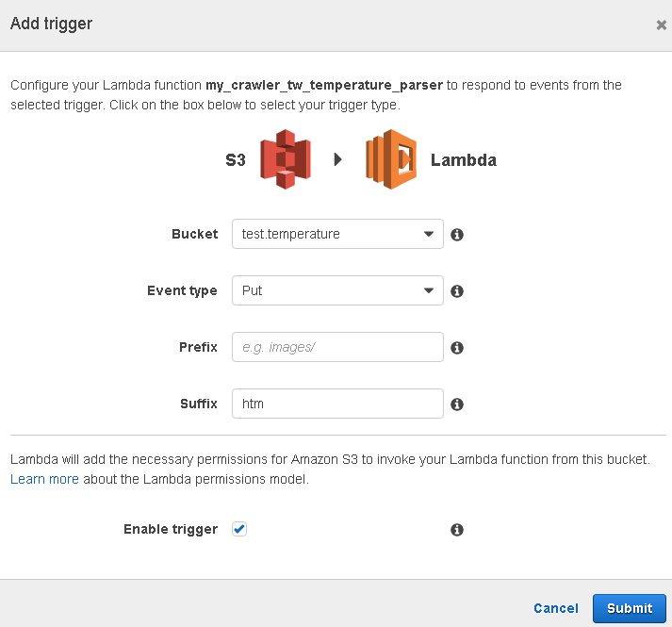
Task: Open the Bucket dropdown
Action: tap(337, 234)
